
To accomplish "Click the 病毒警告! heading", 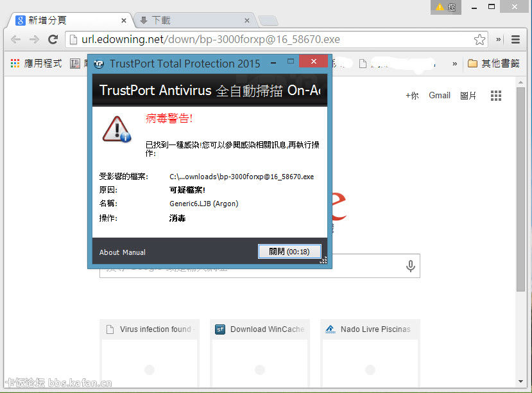I will pos(169,118).
